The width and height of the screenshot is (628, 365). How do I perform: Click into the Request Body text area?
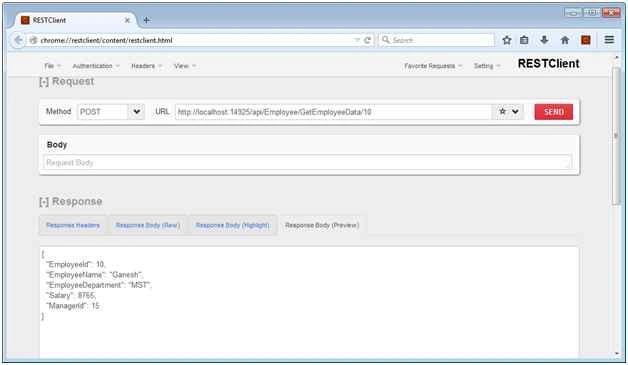coord(307,163)
